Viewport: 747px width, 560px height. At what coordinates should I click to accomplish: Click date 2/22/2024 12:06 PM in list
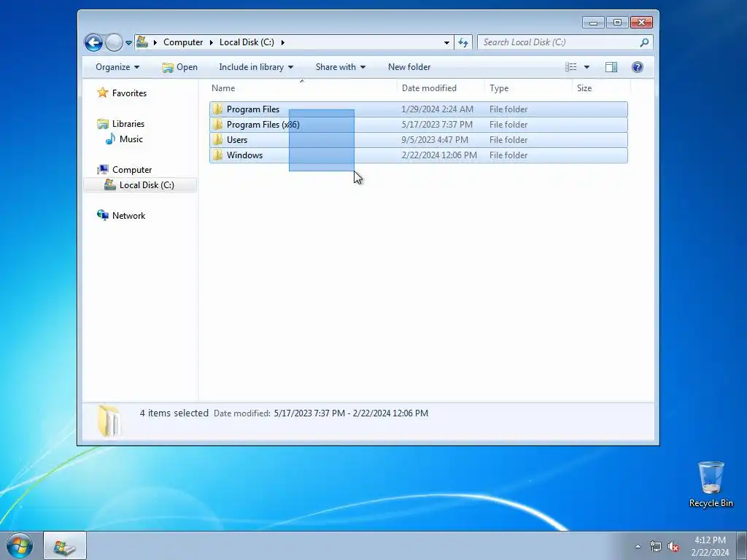pyautogui.click(x=438, y=155)
